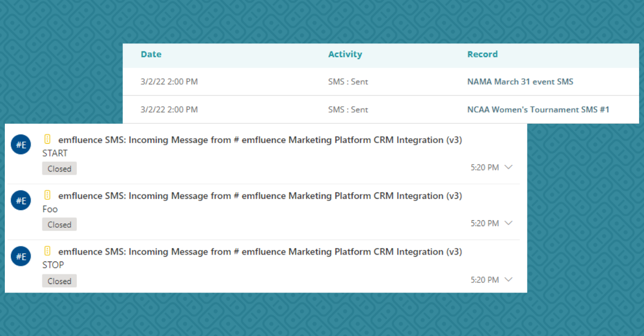Click the Closed badge on the START message
The width and height of the screenshot is (644, 336).
tap(59, 168)
